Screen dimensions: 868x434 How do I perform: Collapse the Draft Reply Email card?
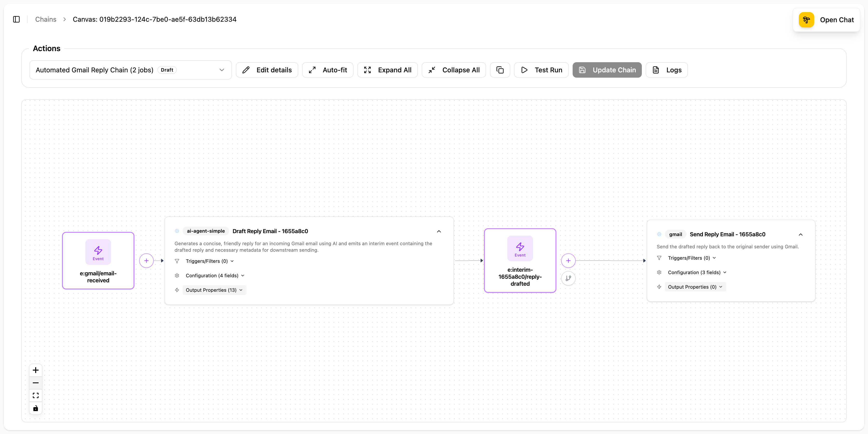click(x=439, y=231)
